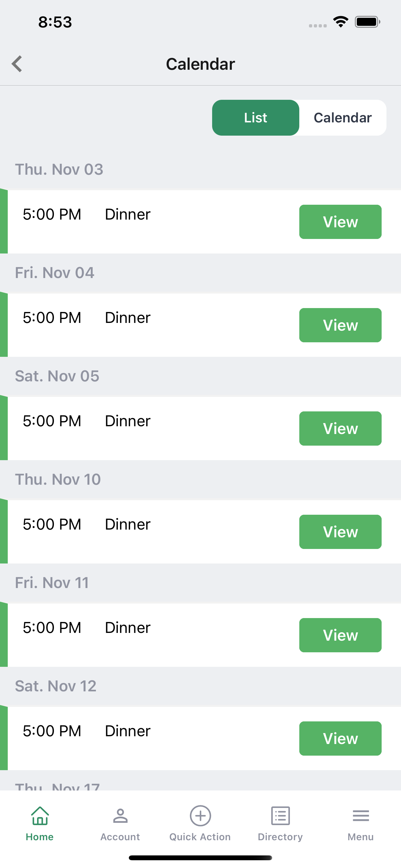The height and width of the screenshot is (868, 401).
Task: Open the Directory list icon
Action: click(x=280, y=816)
